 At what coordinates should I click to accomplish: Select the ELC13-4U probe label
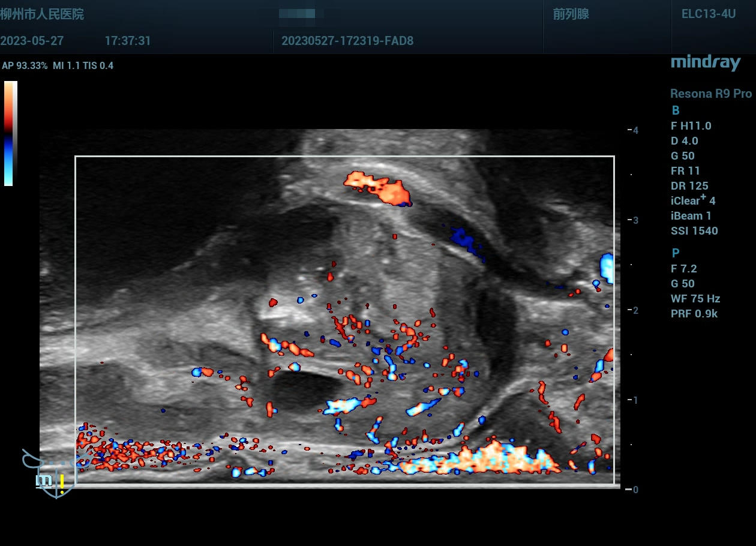coord(708,14)
